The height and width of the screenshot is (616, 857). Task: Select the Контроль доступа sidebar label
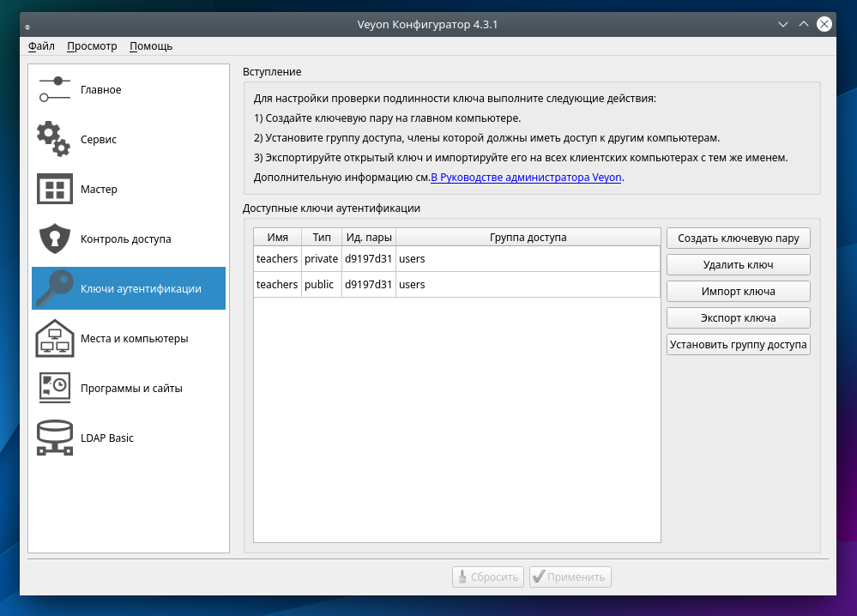[x=126, y=239]
